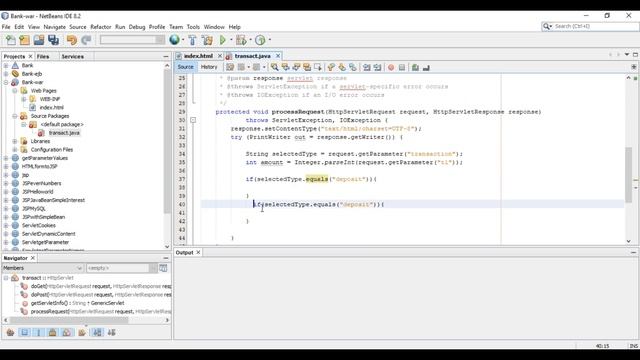This screenshot has width=640, height=360.
Task: Run the project with the green play icon
Action: click(223, 40)
